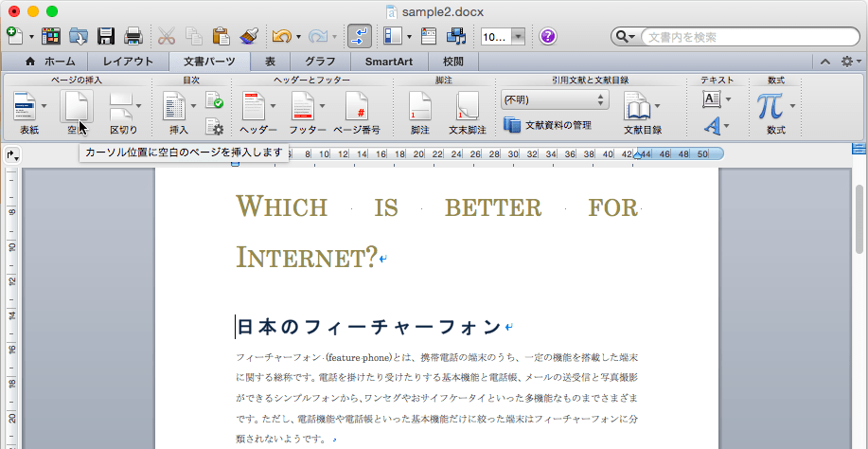This screenshot has width=868, height=449.
Task: Expand the 目次 挿入 dropdown arrow
Action: (194, 106)
